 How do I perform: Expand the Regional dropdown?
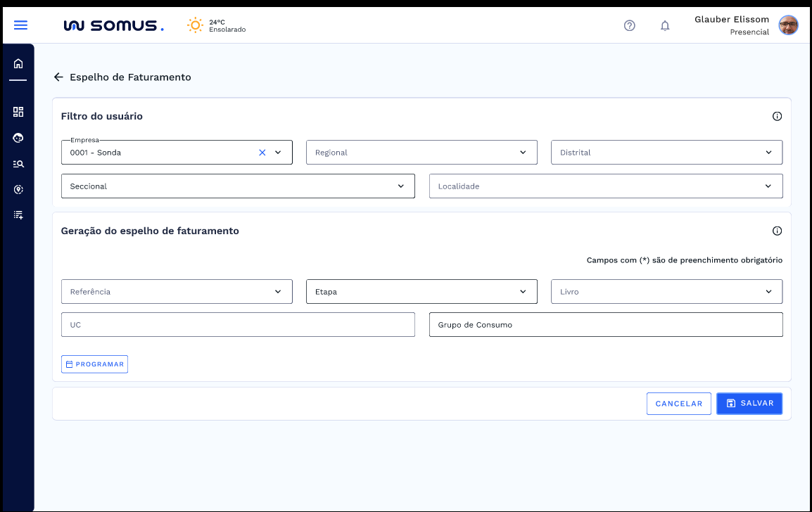coord(522,153)
